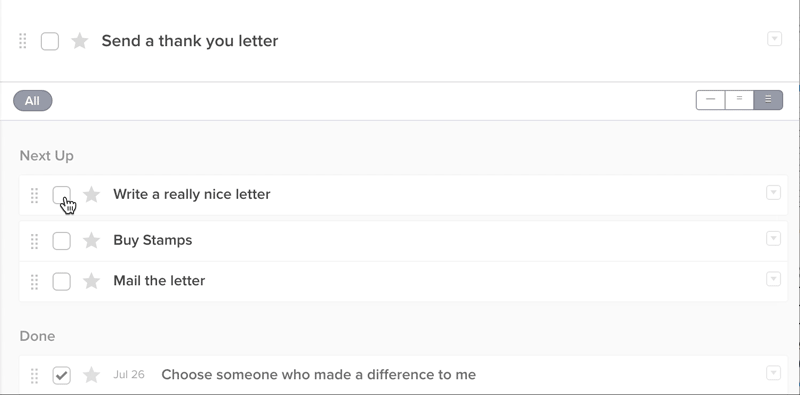The height and width of the screenshot is (395, 800).
Task: Click drag handle beside 'Mail the letter'
Action: coord(34,282)
